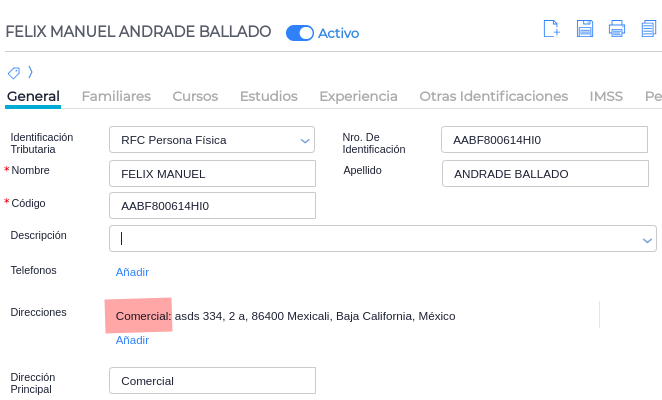662x400 pixels.
Task: Click the tag icon above the tabs
Action: point(14,72)
